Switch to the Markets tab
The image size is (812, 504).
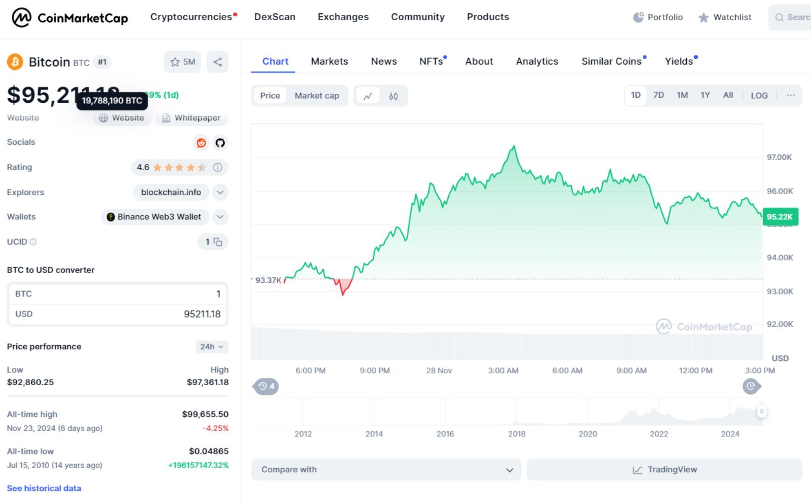(x=329, y=61)
